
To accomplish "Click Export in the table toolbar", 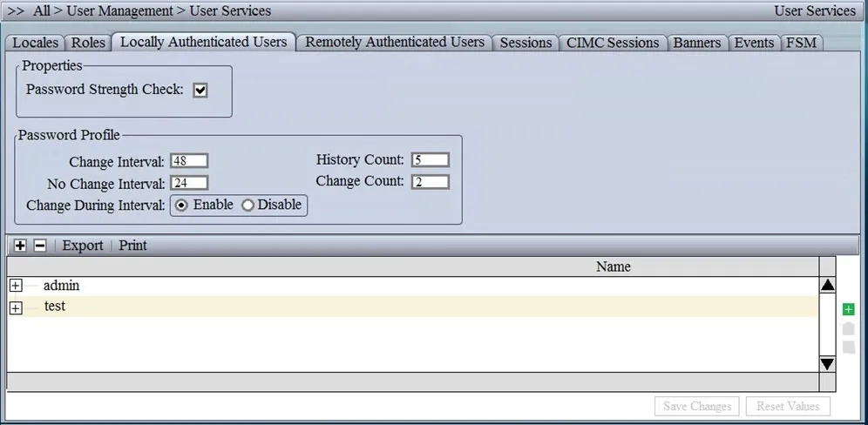I will (83, 246).
